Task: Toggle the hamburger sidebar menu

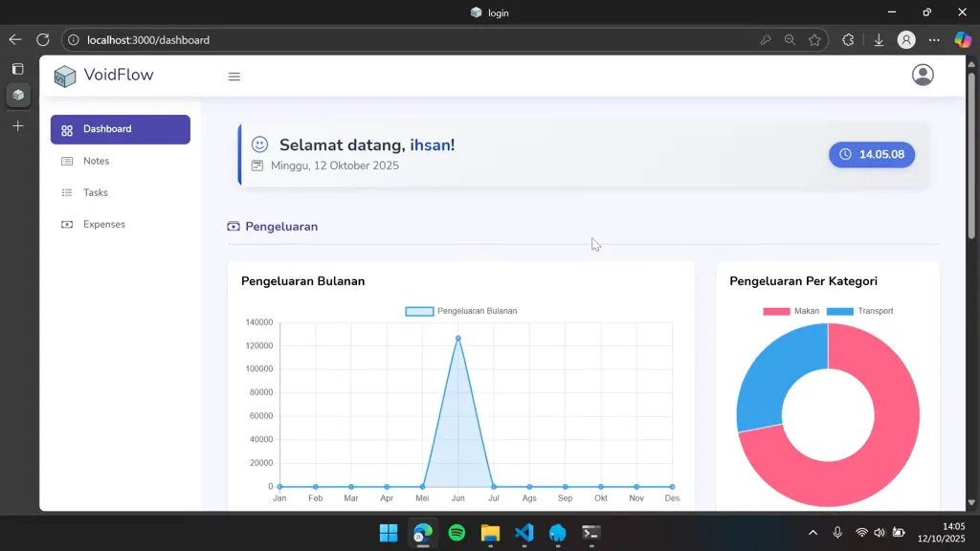Action: pos(234,77)
